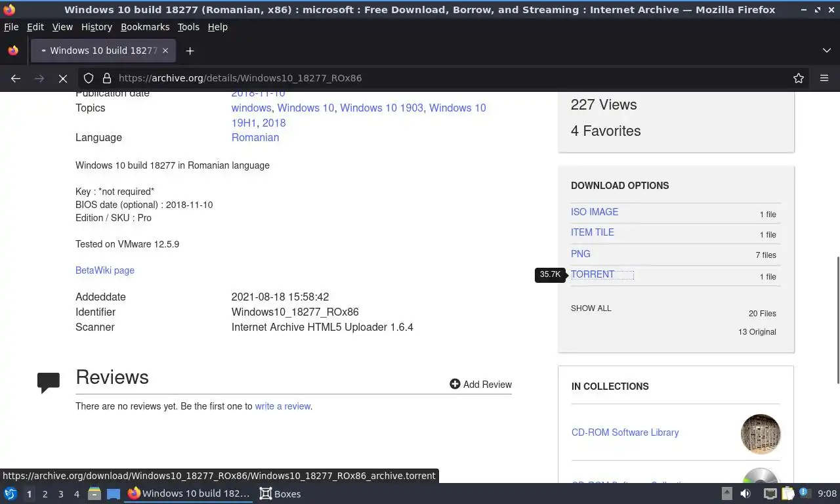Viewport: 840px width, 504px height.
Task: Open the File menu
Action: click(x=11, y=27)
